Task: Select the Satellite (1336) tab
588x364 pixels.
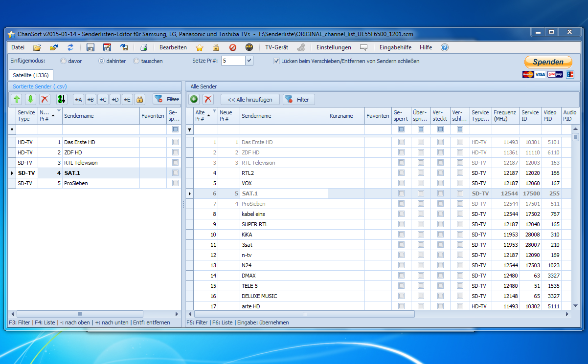Action: (30, 75)
